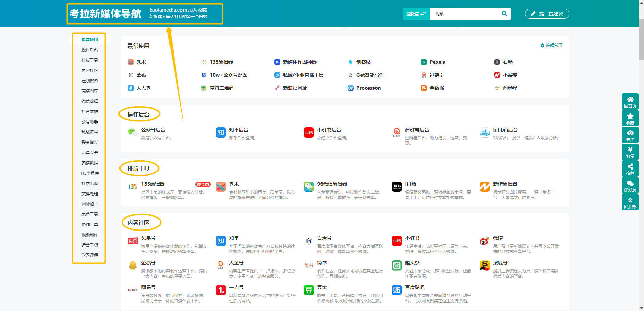644x311 pixels.
Task: Click the 领会员 badge
Action: 203,184
